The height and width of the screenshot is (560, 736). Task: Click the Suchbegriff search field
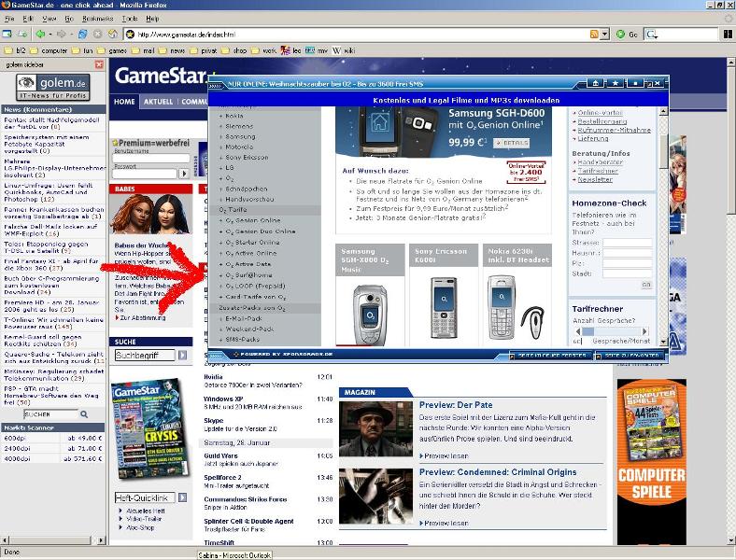coord(144,355)
